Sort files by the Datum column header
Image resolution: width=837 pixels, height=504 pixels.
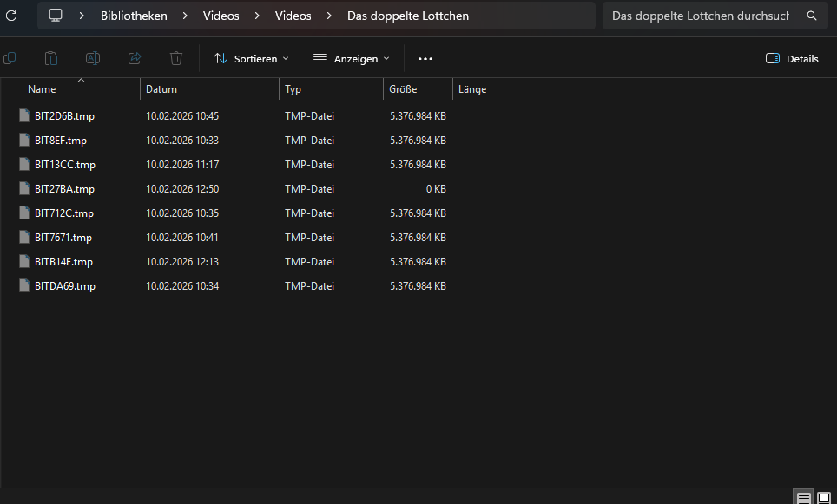[161, 89]
